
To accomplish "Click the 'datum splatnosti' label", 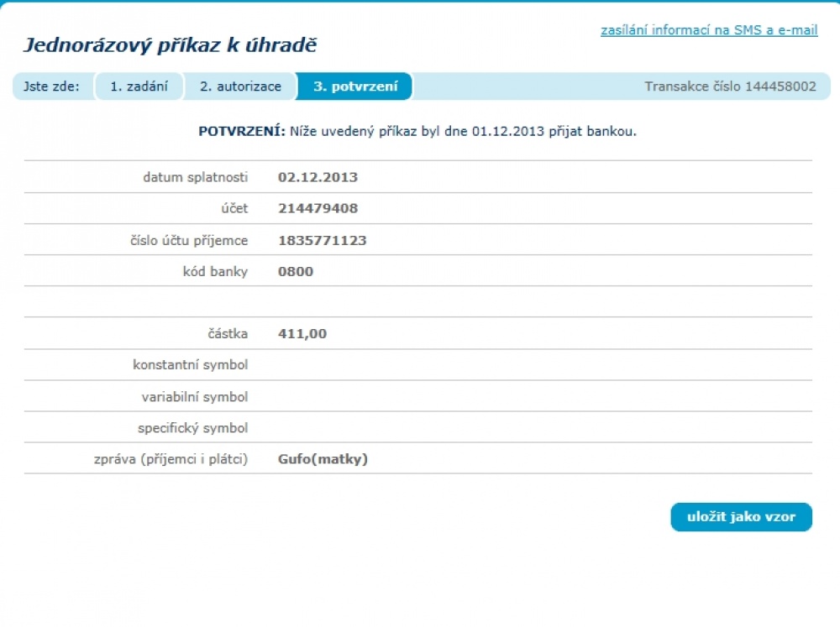I will 196,177.
